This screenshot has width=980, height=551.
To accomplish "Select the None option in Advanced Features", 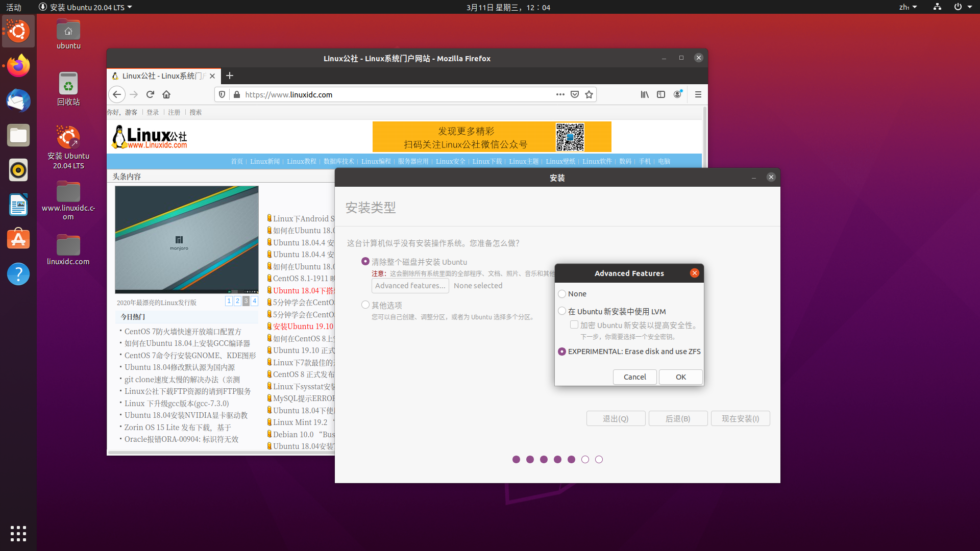I will (x=562, y=293).
